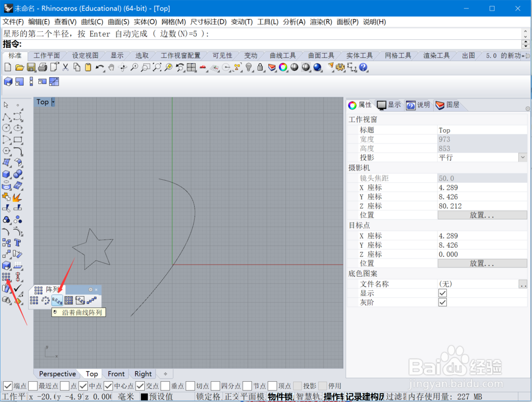Open help via the question mark icon
532x402 pixels.
(363, 67)
